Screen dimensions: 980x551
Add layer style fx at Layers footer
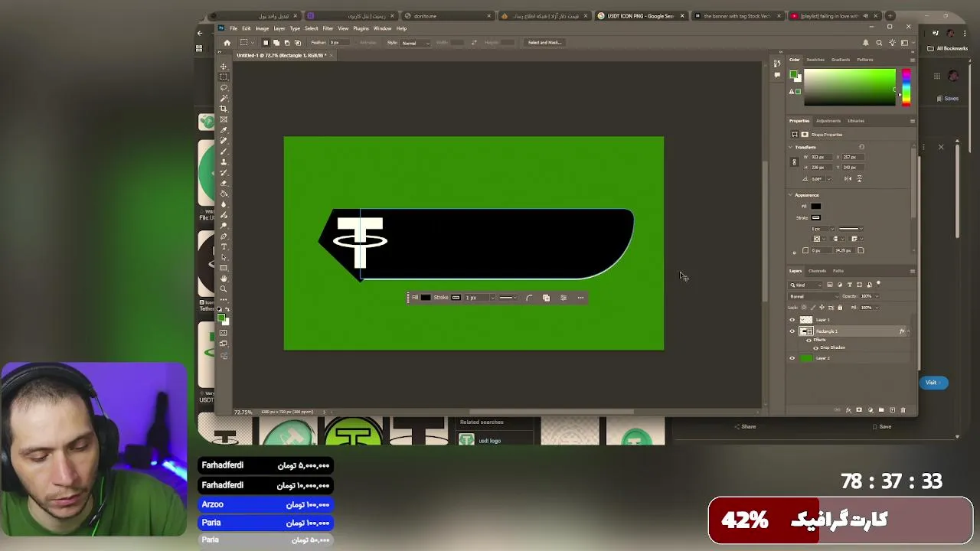pyautogui.click(x=848, y=410)
